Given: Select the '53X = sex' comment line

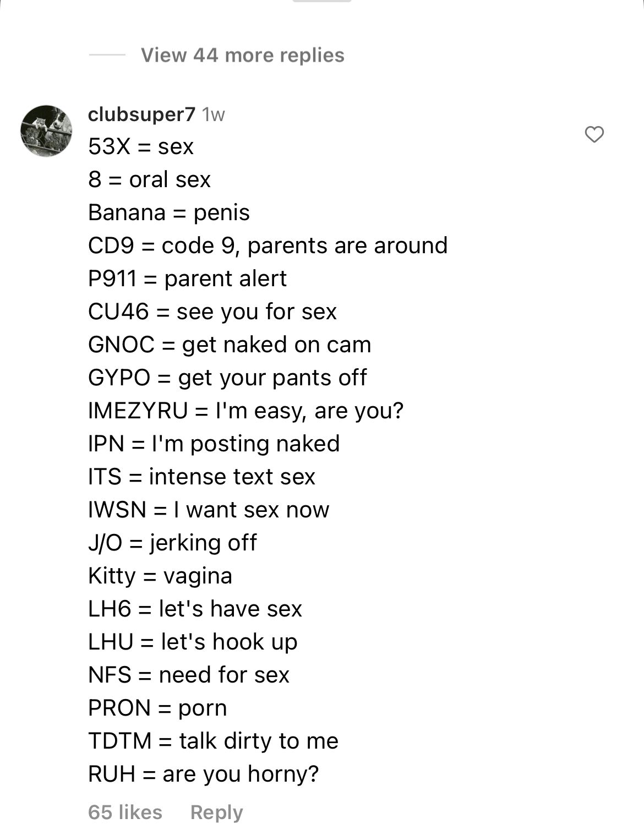Looking at the screenshot, I should click(x=141, y=146).
